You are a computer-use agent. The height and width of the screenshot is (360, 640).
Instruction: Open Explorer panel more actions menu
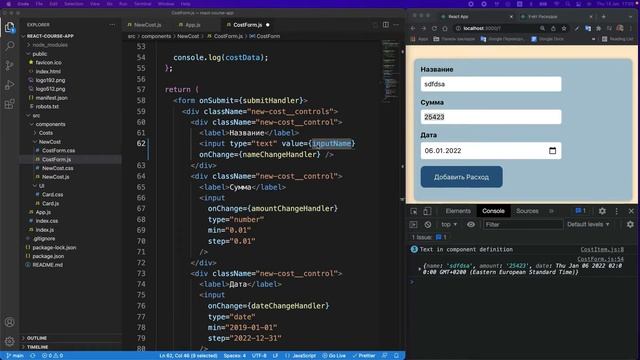112,25
